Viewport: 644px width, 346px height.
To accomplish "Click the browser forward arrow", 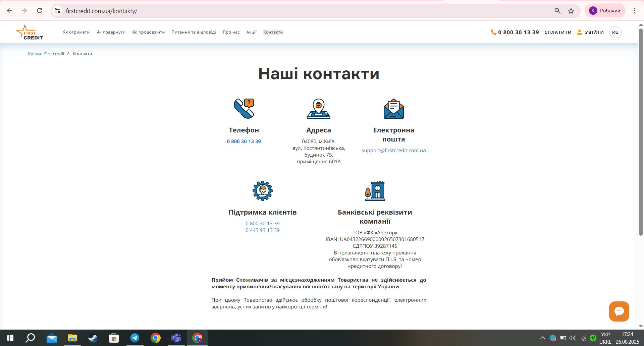I will pyautogui.click(x=24, y=11).
